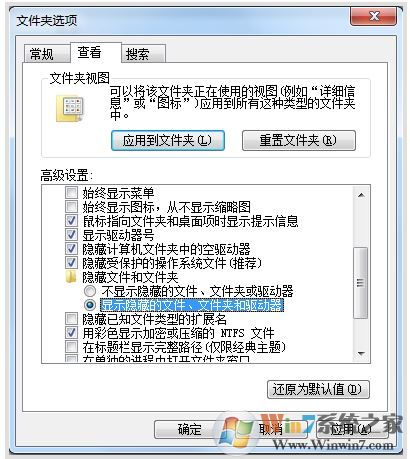Click the folder view icon in 文件夹视图

(70, 109)
